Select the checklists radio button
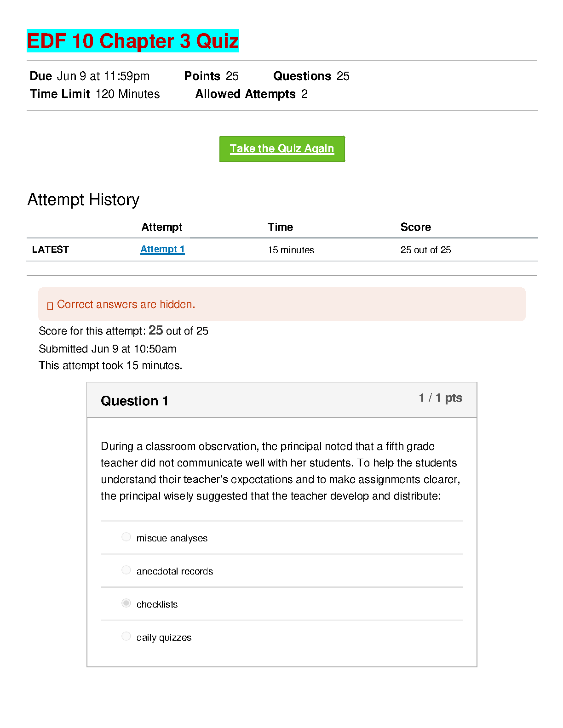Screen dimensions: 563x728 click(x=126, y=603)
